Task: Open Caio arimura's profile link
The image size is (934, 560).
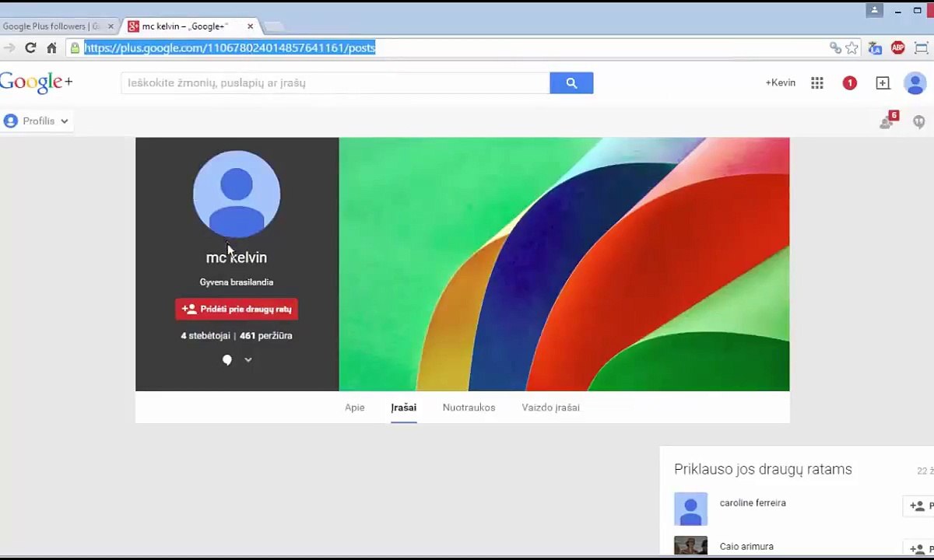Action: [x=746, y=547]
